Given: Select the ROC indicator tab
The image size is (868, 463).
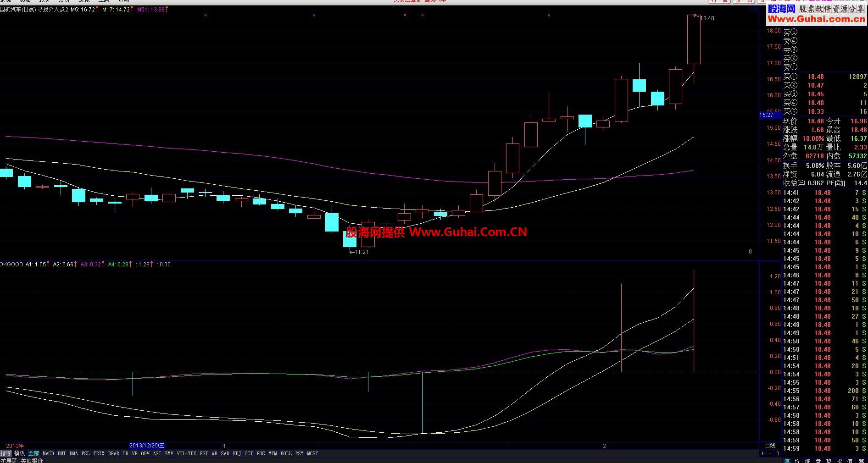Looking at the screenshot, I should (261, 453).
